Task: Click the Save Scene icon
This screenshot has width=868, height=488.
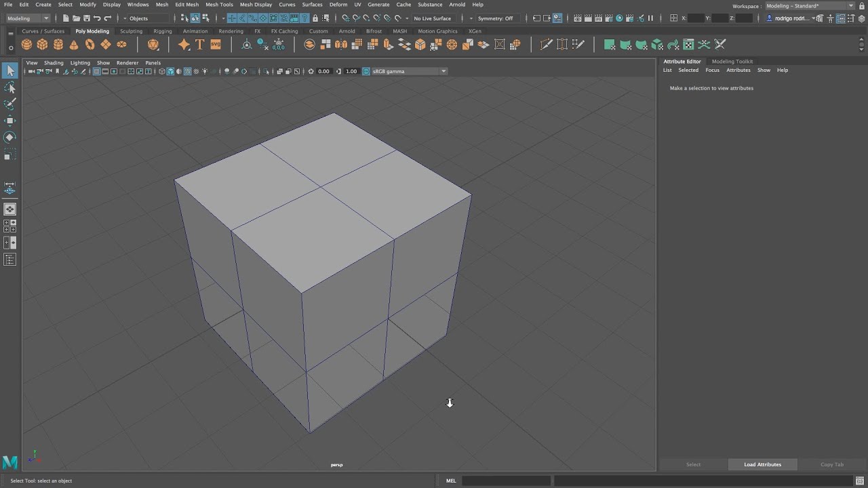Action: click(x=86, y=18)
